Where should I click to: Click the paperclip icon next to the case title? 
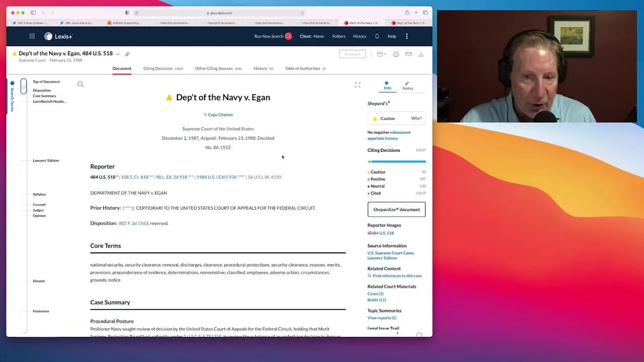pos(127,54)
